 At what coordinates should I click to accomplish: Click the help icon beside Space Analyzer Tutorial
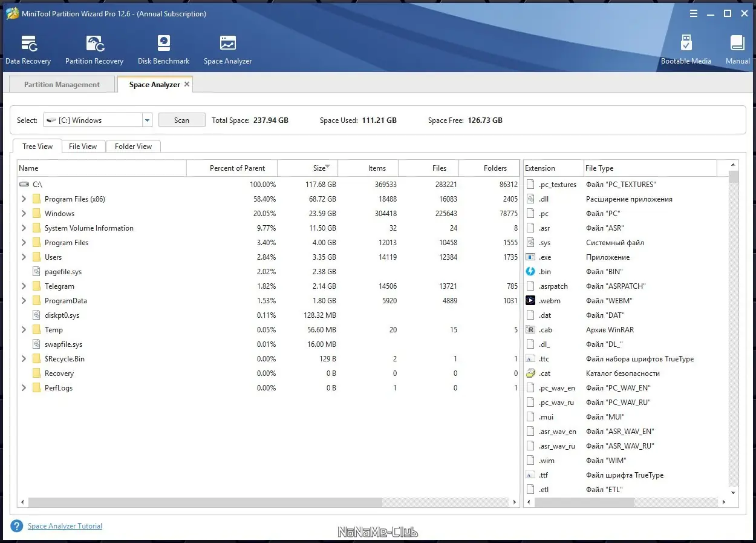pyautogui.click(x=17, y=526)
